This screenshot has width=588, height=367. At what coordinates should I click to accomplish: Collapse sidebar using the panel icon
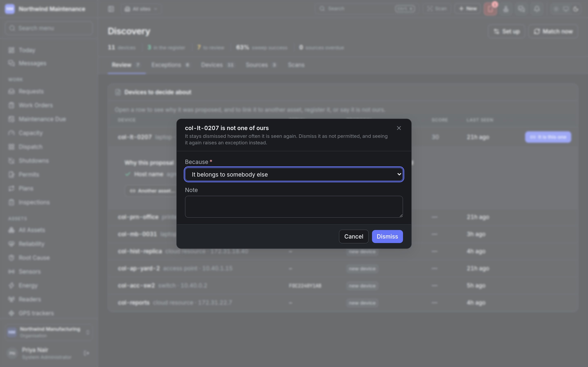111,9
